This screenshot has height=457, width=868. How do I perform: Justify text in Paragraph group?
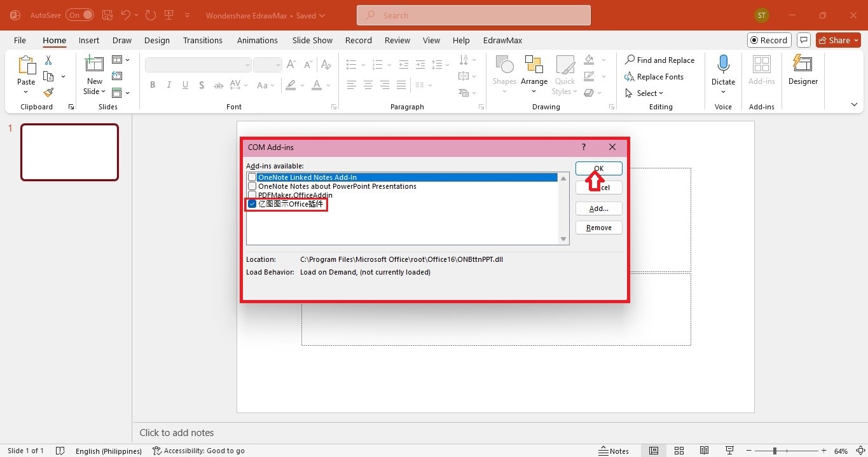point(401,85)
